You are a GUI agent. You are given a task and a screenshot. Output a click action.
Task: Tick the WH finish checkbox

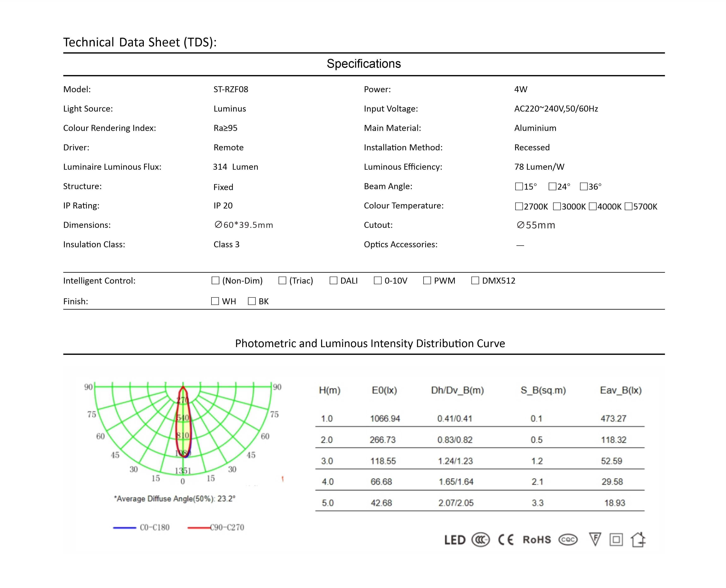point(215,301)
